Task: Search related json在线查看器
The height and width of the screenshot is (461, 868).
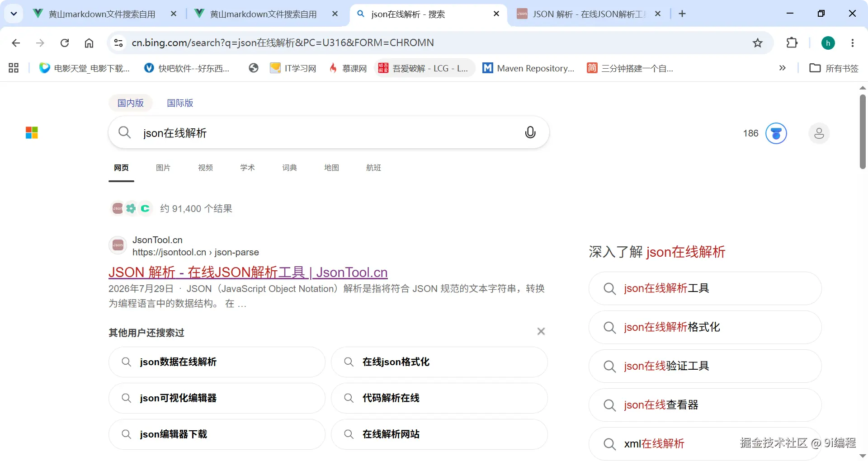Action: coord(705,405)
